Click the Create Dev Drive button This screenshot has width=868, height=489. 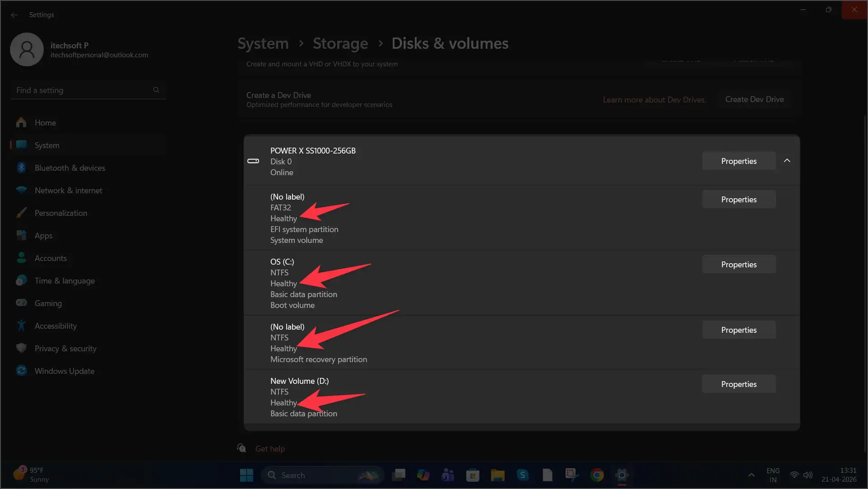(754, 99)
